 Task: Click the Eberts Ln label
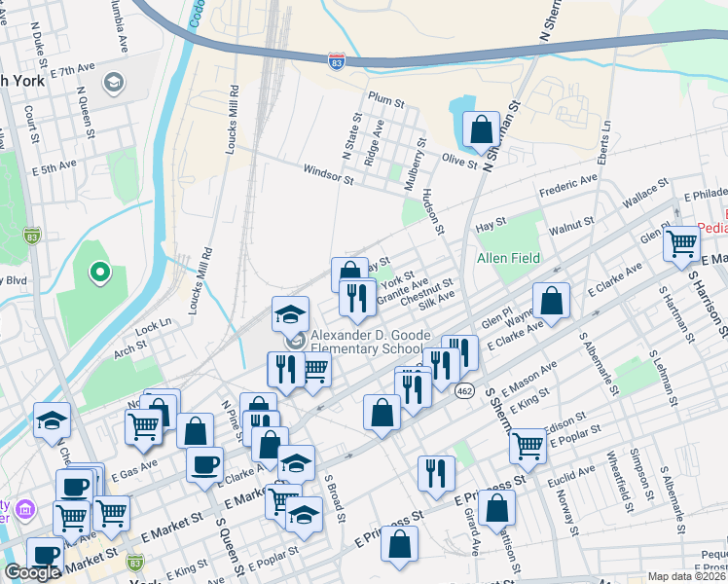click(604, 142)
